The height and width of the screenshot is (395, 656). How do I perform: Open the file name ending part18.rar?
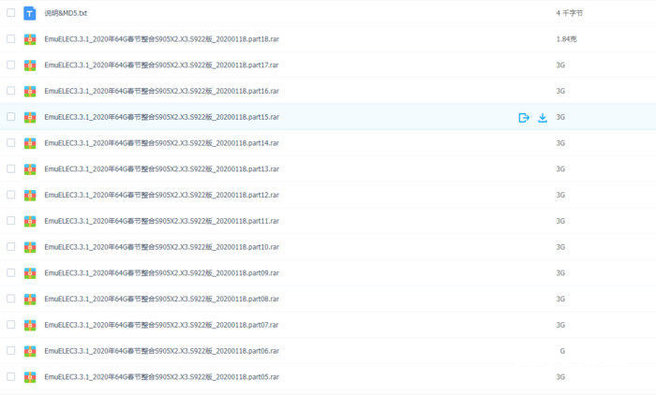pos(161,39)
